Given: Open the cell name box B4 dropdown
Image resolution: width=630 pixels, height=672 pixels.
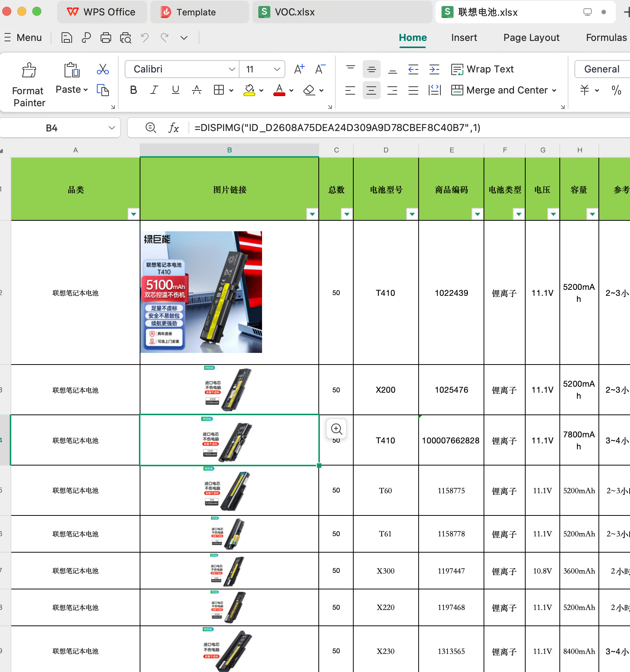Looking at the screenshot, I should click(112, 128).
